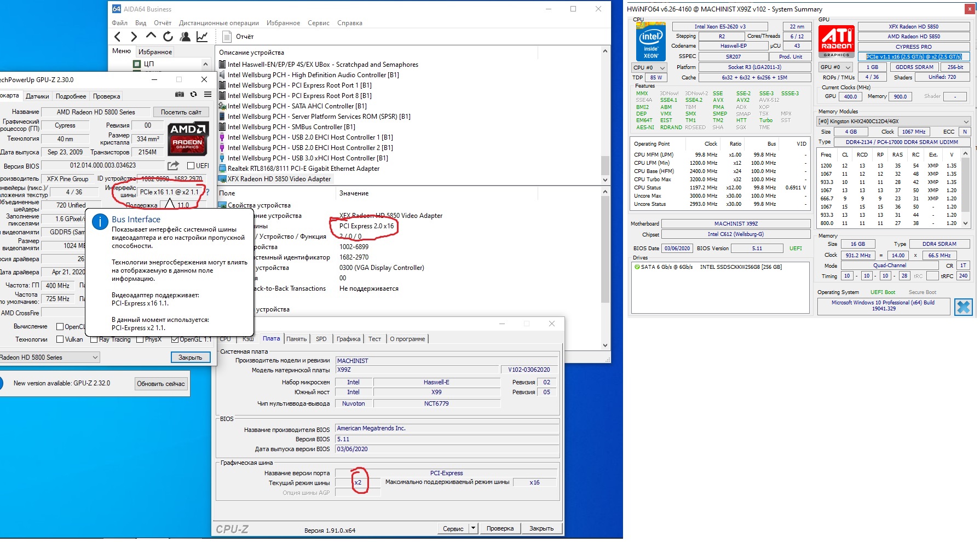The height and width of the screenshot is (542, 980).
Task: Refresh GPU-Z sensor data
Action: click(193, 95)
